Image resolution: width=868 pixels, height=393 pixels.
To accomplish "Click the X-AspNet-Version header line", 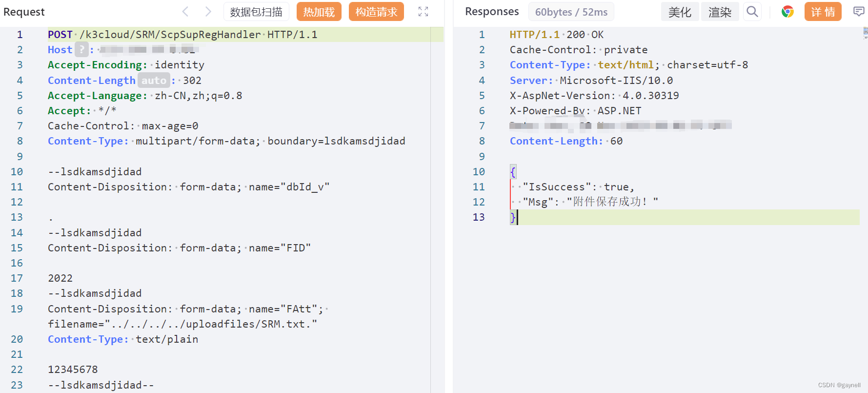I will tap(594, 96).
